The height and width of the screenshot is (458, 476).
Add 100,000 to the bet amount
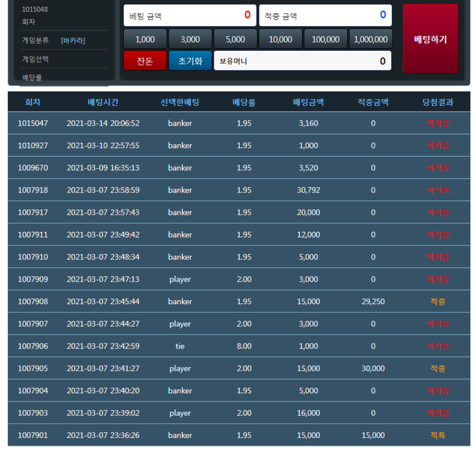coord(326,39)
